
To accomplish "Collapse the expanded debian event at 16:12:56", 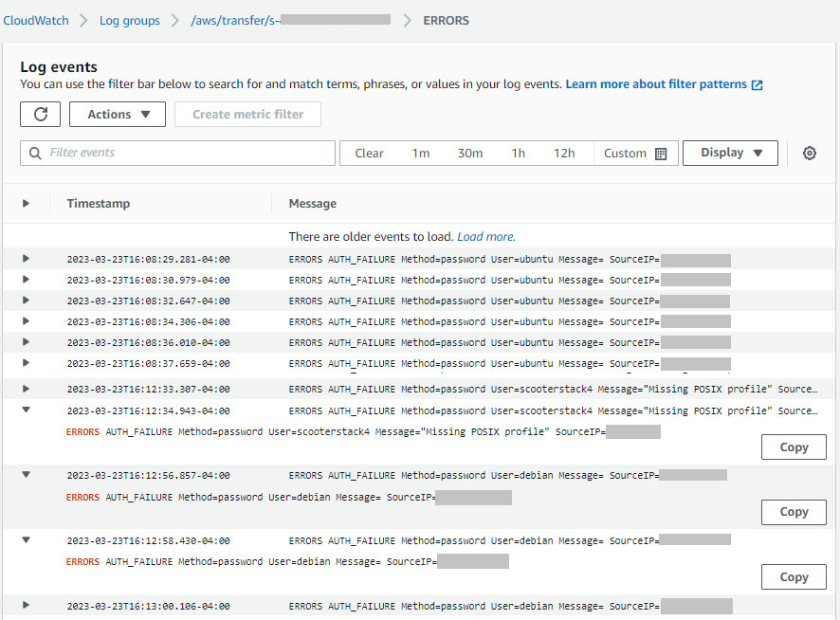I will (x=27, y=476).
